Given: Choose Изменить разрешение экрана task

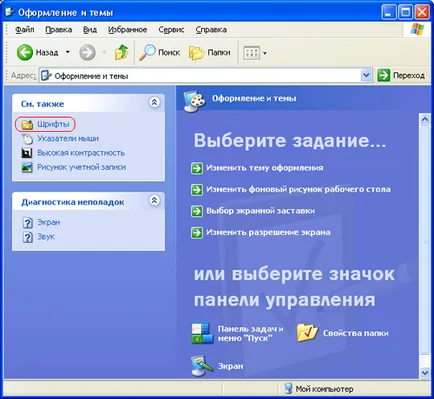Looking at the screenshot, I should (x=268, y=233).
